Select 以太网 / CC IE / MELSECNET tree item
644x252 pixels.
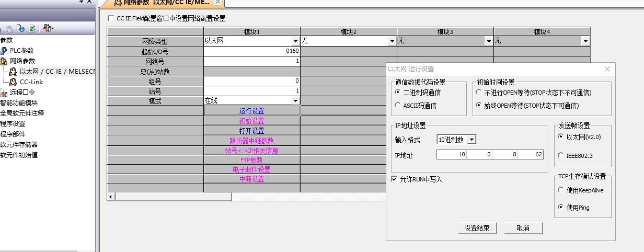pyautogui.click(x=56, y=72)
